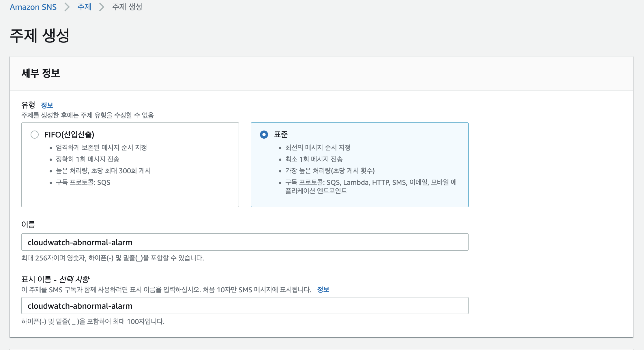The width and height of the screenshot is (644, 350).
Task: Click the '최대 256자이며' name hint text
Action: click(x=113, y=258)
